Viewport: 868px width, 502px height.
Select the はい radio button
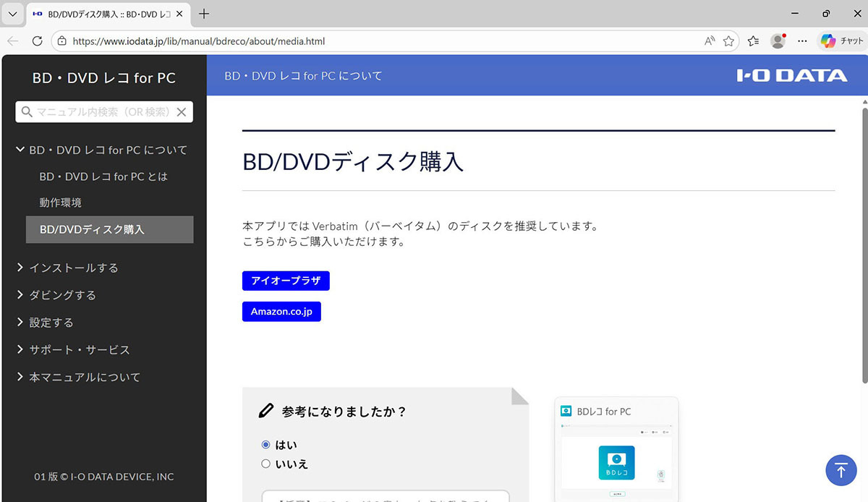pyautogui.click(x=265, y=445)
